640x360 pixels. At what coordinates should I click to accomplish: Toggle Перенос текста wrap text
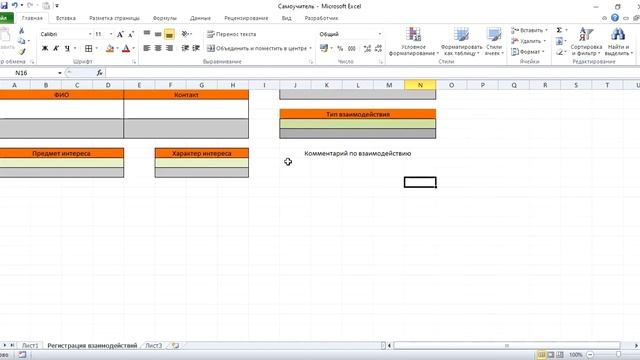click(231, 34)
